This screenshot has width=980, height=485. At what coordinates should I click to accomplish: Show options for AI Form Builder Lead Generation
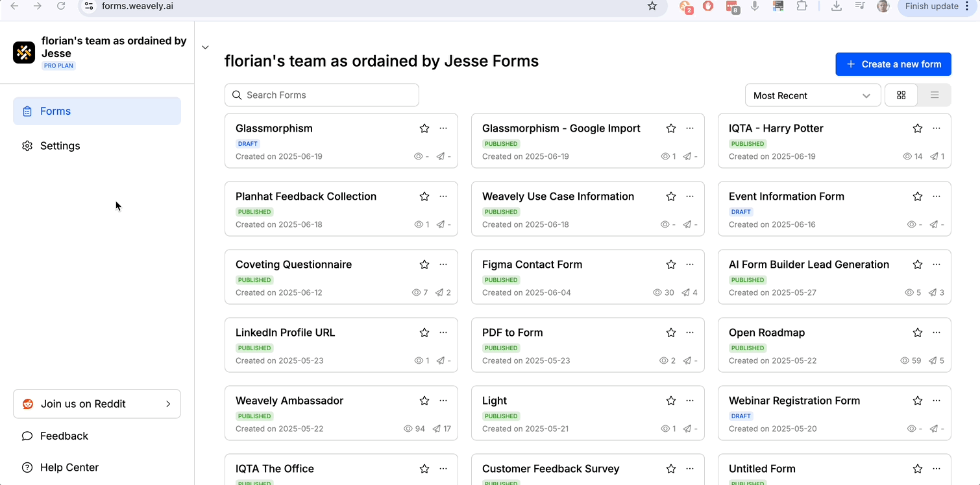[937, 265]
